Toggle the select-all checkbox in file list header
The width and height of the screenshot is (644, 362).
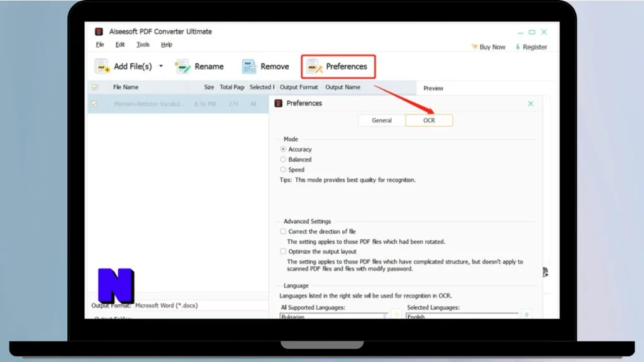(95, 87)
